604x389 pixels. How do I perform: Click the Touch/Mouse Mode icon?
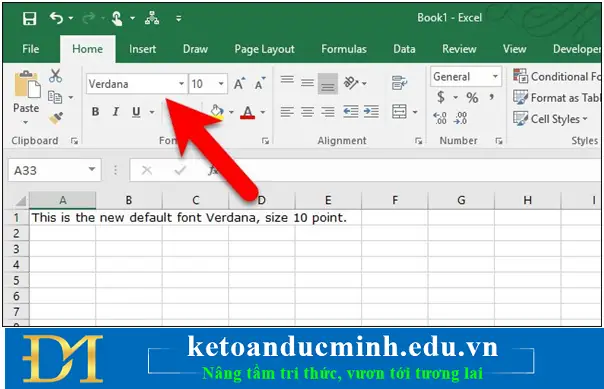[117, 18]
